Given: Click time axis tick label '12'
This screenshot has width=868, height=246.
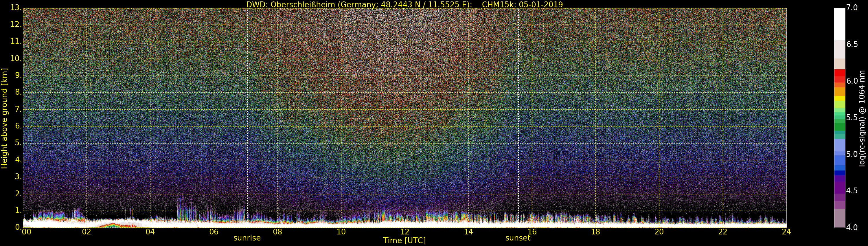Looking at the screenshot, I should pos(405,232).
